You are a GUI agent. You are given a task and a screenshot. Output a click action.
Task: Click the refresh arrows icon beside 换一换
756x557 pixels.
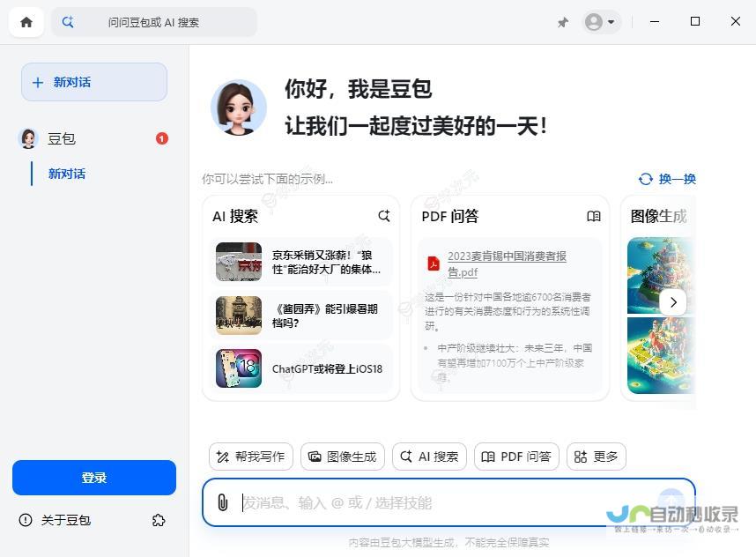coord(646,179)
